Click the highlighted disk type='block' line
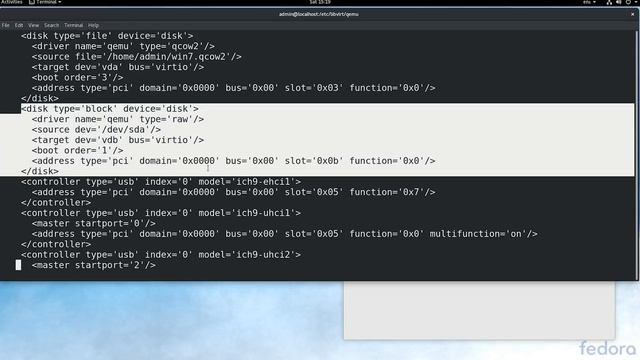This screenshot has width=640, height=360. [110, 109]
